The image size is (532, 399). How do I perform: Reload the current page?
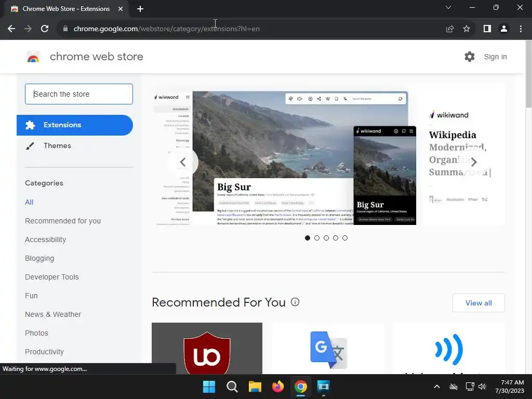[x=45, y=29]
